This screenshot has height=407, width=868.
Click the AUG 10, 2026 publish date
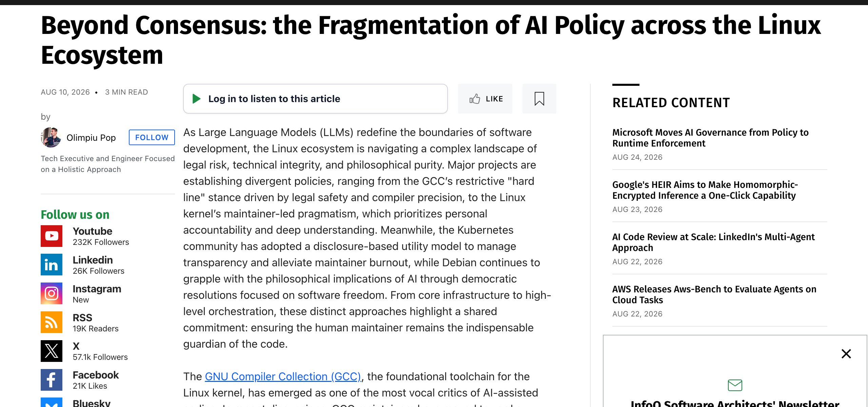(65, 92)
